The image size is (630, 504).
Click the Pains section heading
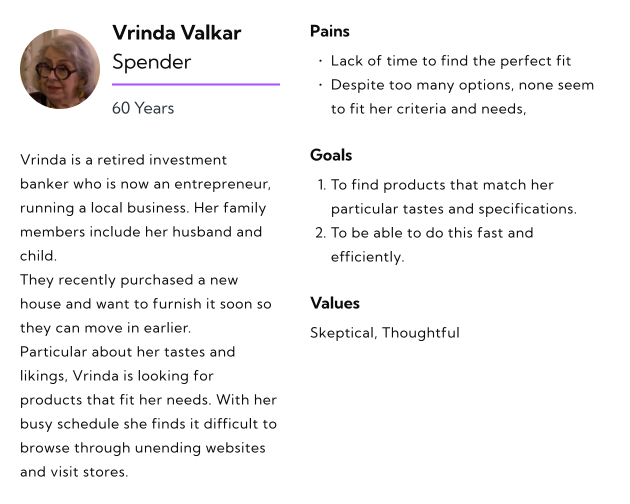point(329,31)
